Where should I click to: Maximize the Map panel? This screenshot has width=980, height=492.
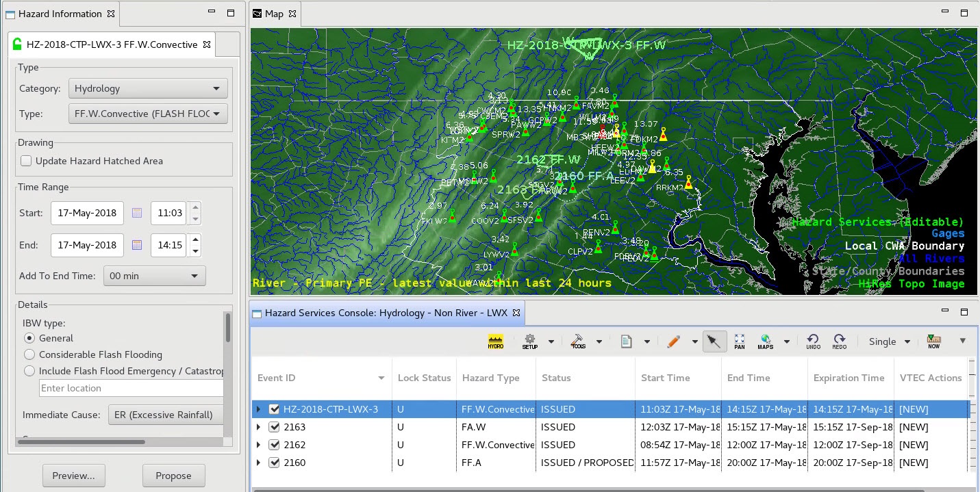click(x=964, y=13)
